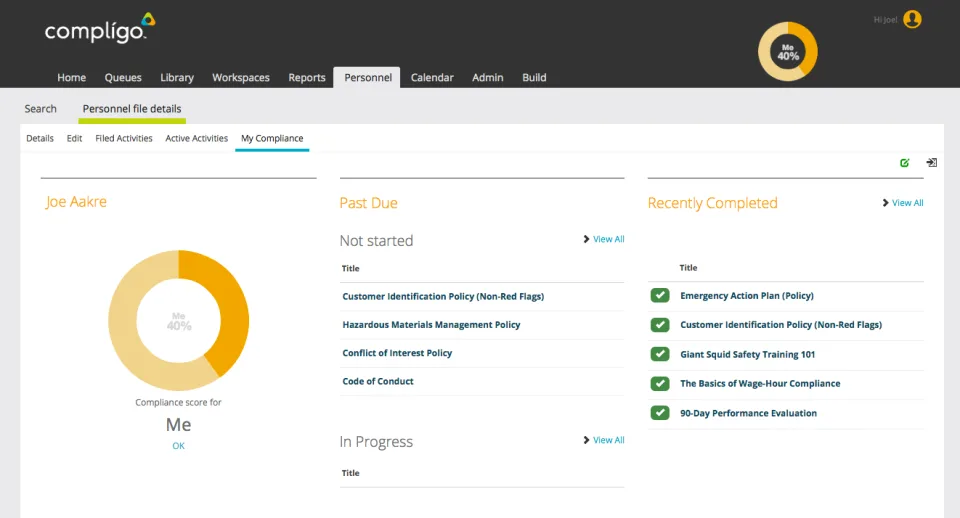Expand View All for In Progress
The width and height of the screenshot is (960, 518).
coord(604,440)
